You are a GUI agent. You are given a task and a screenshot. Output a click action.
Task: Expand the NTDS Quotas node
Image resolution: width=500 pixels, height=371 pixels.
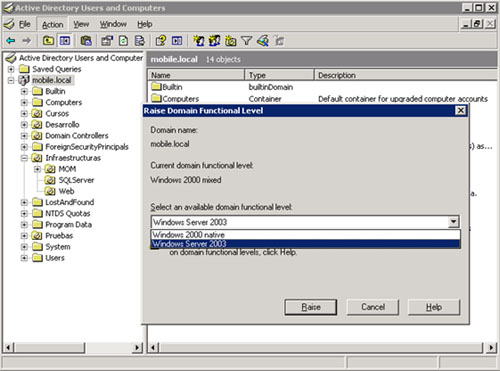pyautogui.click(x=24, y=213)
